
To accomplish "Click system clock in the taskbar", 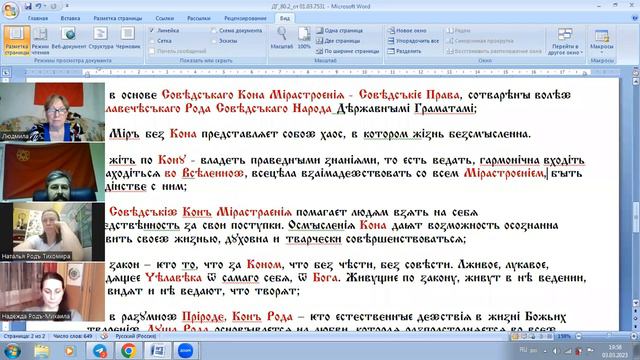I will (x=614, y=351).
